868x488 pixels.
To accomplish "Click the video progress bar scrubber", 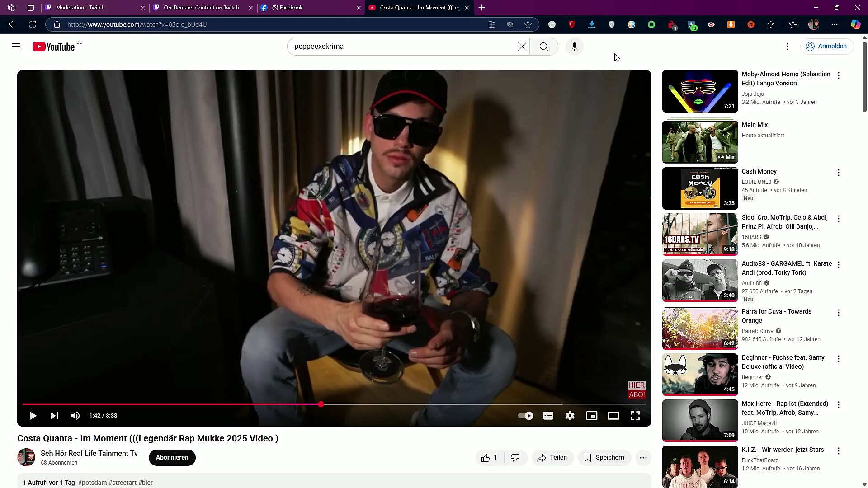I will point(321,404).
